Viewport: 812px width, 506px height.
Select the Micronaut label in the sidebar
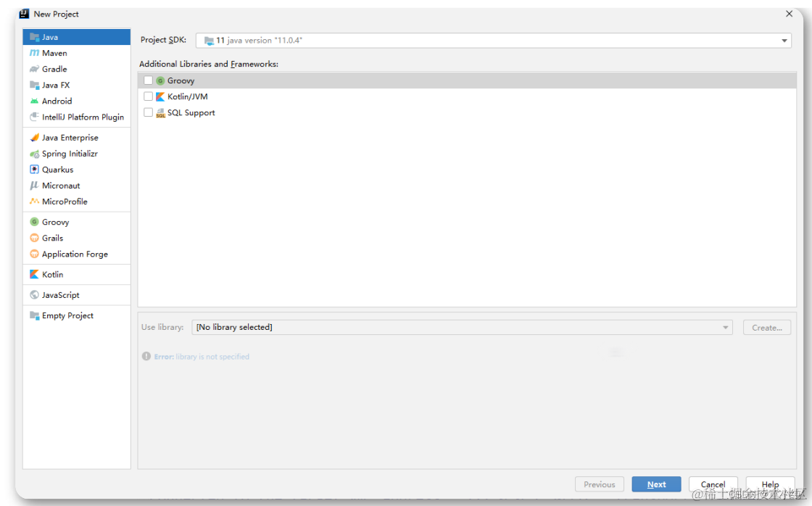[61, 186]
